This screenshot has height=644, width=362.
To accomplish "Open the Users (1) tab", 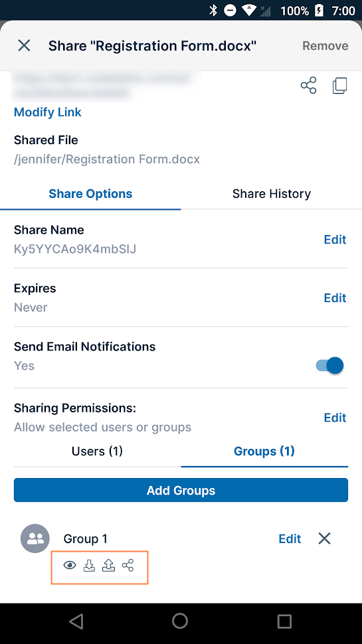I will 98,451.
